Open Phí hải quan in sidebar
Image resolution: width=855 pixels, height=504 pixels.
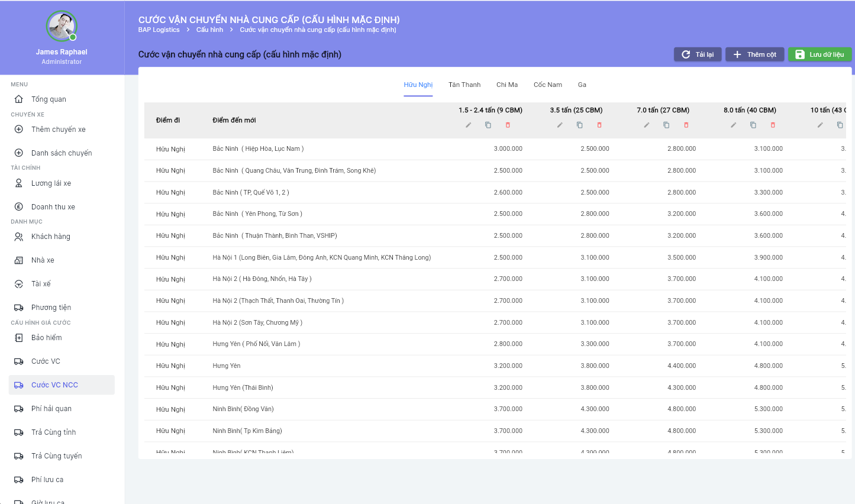51,409
